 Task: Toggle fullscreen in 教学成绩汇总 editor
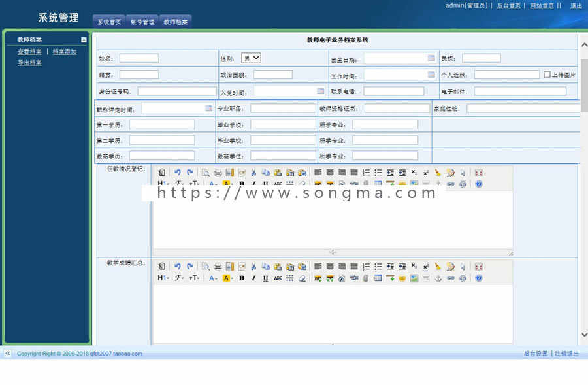[x=478, y=267]
